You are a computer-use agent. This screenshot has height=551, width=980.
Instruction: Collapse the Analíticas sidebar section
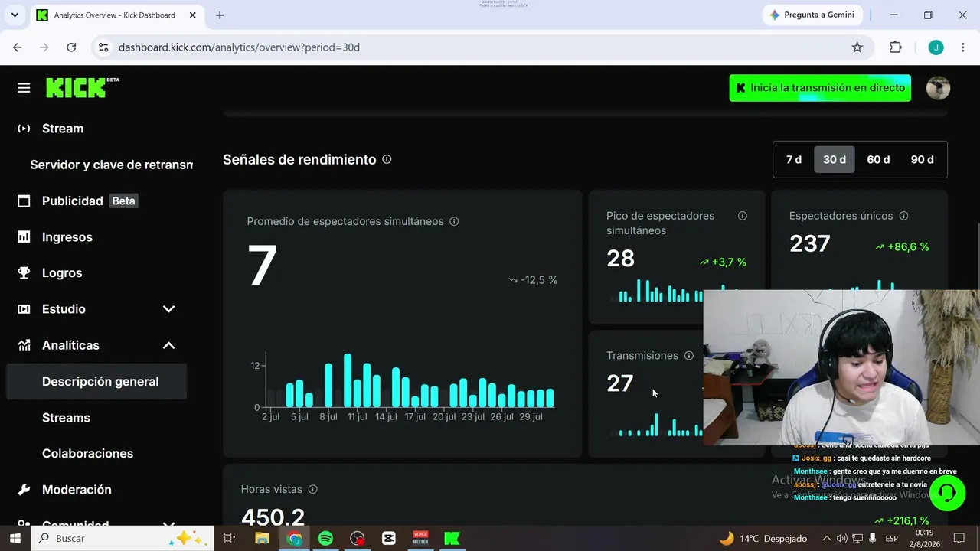(x=168, y=345)
